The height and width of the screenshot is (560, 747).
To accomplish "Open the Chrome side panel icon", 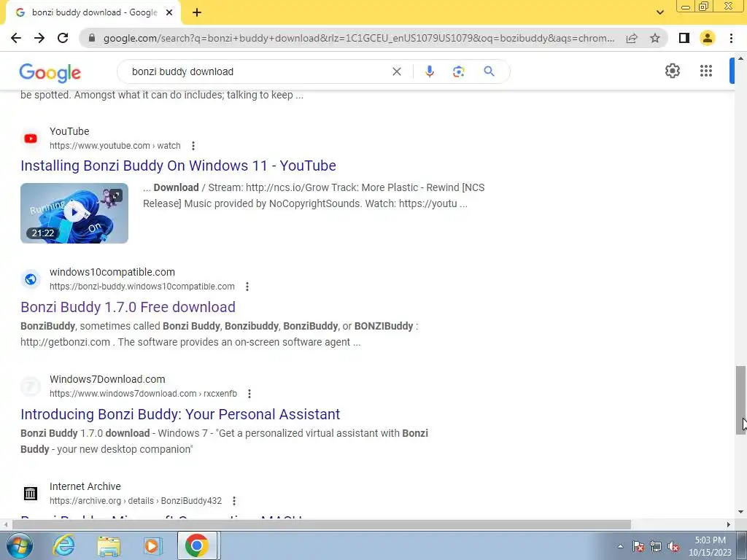I will 684,38.
